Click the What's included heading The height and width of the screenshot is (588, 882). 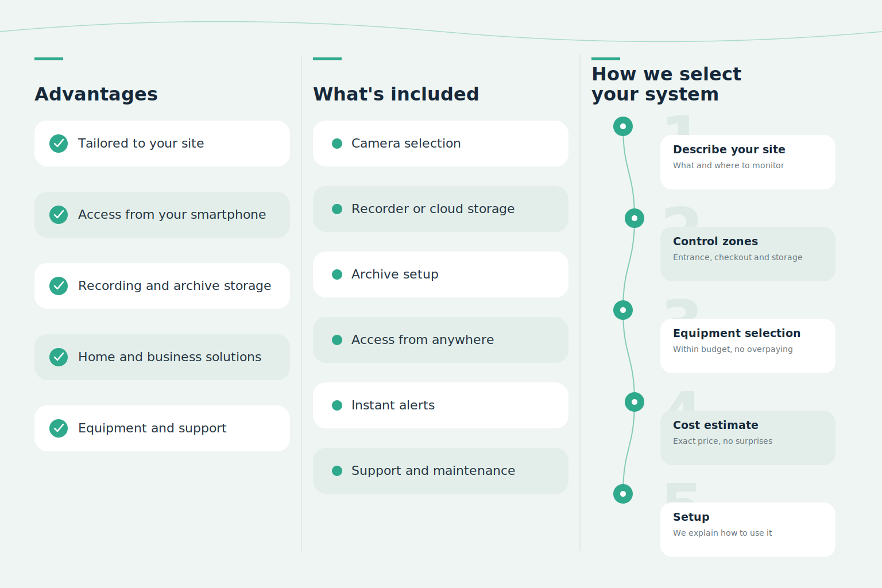396,94
